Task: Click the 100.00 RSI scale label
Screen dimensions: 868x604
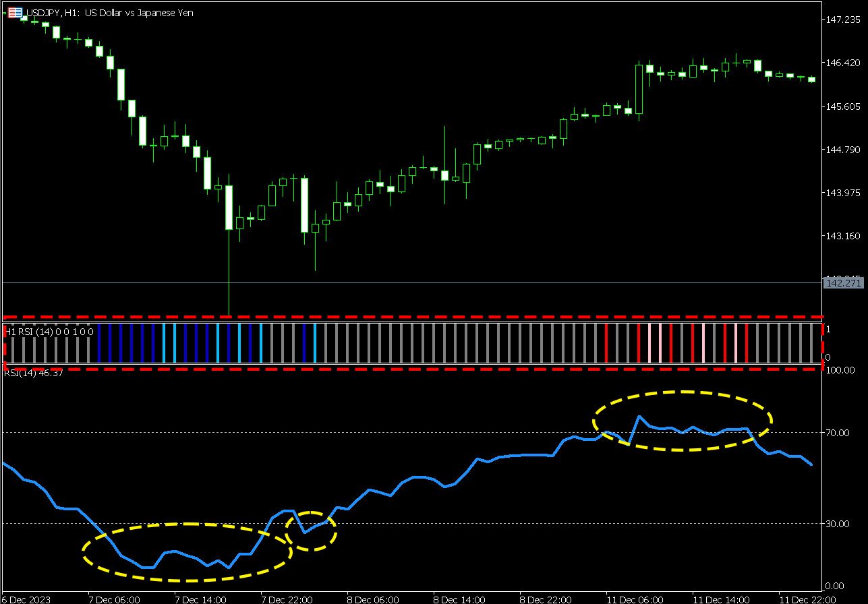Action: (840, 370)
